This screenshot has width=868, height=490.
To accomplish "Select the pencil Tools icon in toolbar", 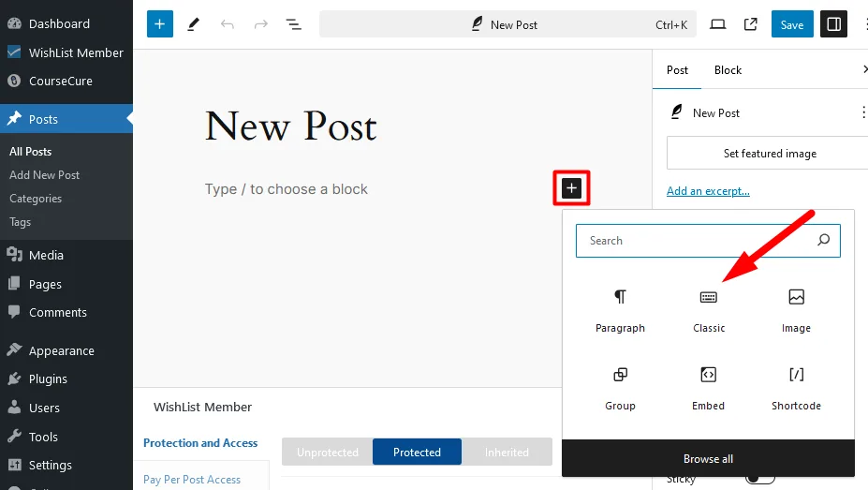I will [193, 24].
